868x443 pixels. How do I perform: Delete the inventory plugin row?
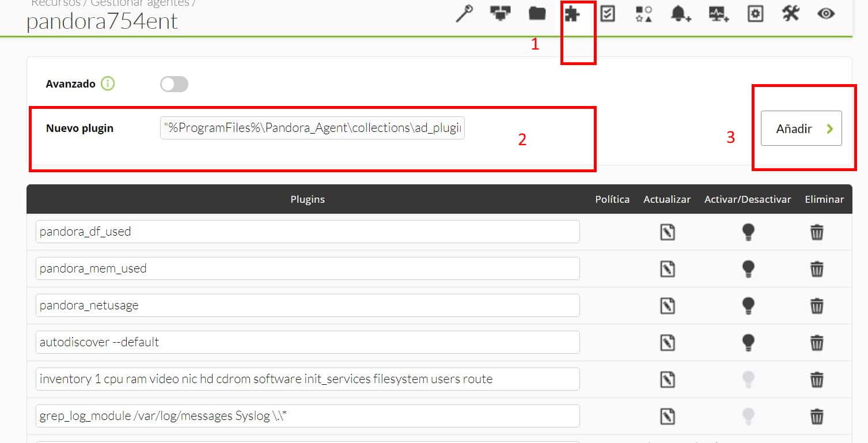point(817,380)
